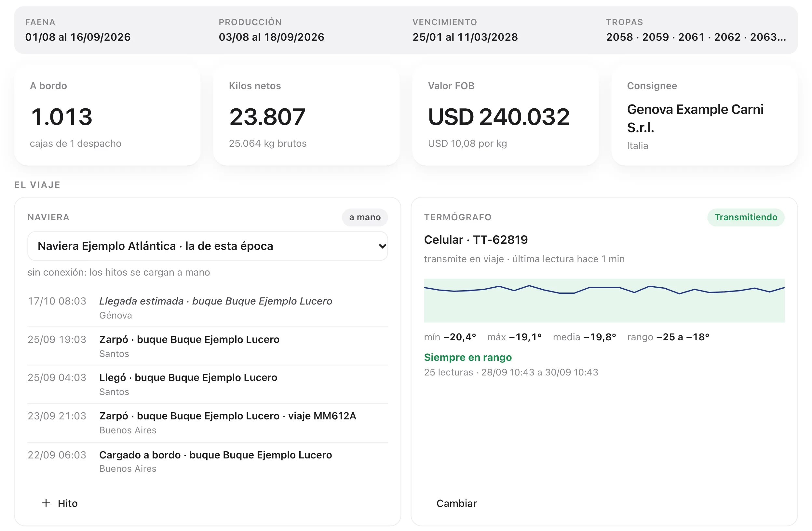This screenshot has width=812, height=531.
Task: Click the rango −25 a −18° value
Action: (668, 337)
